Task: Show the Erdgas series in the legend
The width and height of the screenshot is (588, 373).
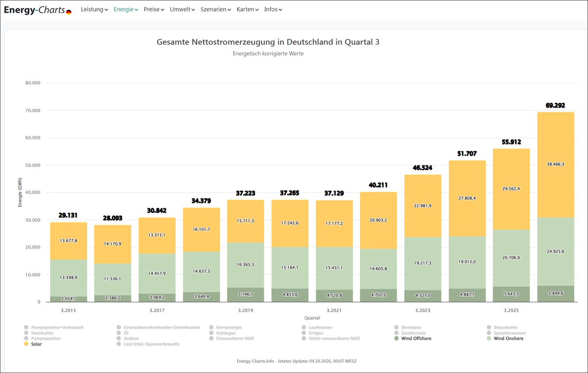Action: click(312, 333)
